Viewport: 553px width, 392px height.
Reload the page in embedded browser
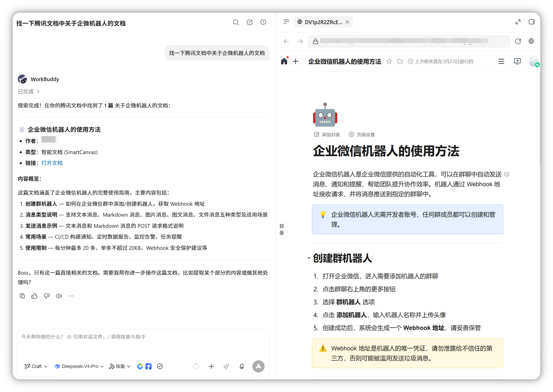[518, 41]
